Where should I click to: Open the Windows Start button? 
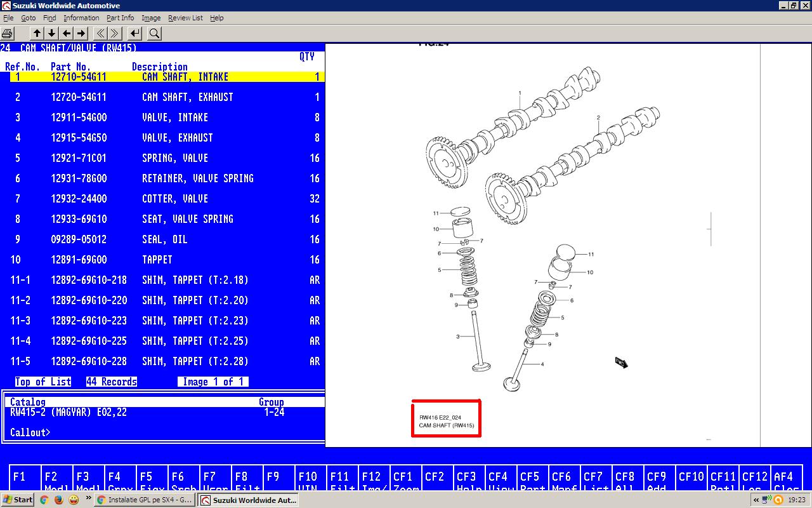17,500
